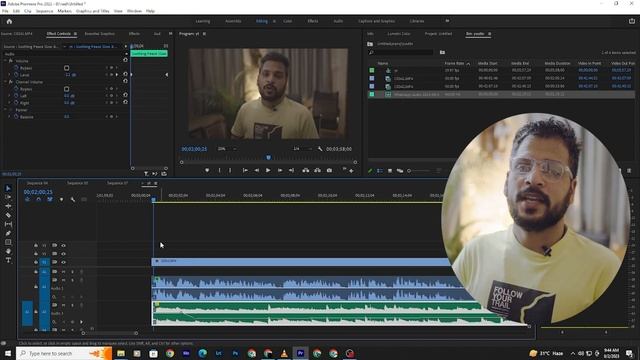Select the Ripple Edit tool
Screen dimensions: 640x360
coord(8,206)
